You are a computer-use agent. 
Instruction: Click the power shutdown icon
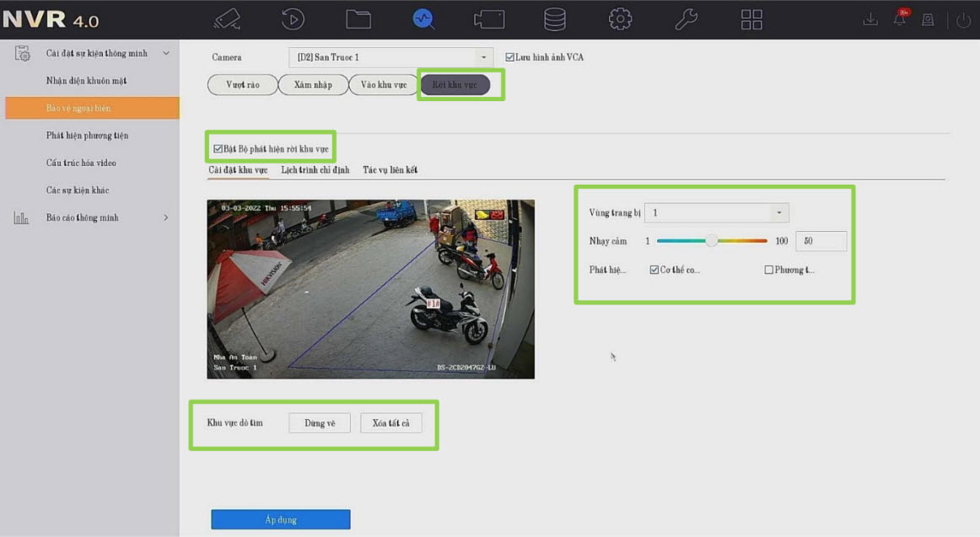pyautogui.click(x=963, y=19)
